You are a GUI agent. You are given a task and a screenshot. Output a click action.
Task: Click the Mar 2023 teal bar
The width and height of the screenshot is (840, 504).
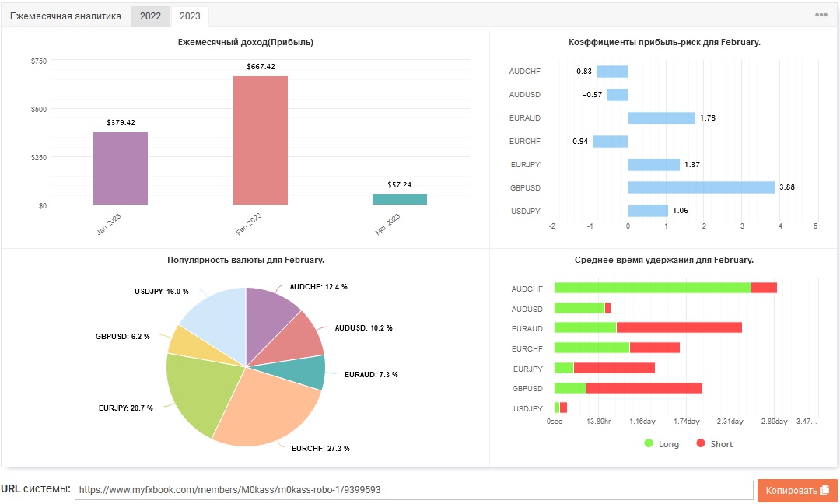400,199
